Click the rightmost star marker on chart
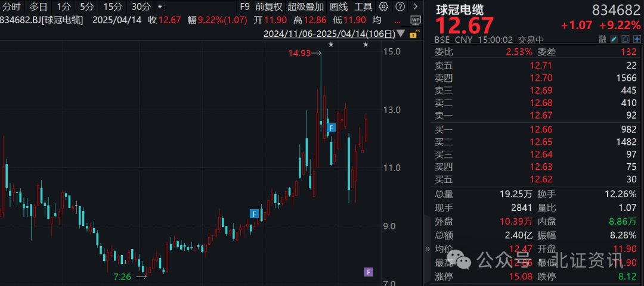644x286 pixels. tap(366, 44)
